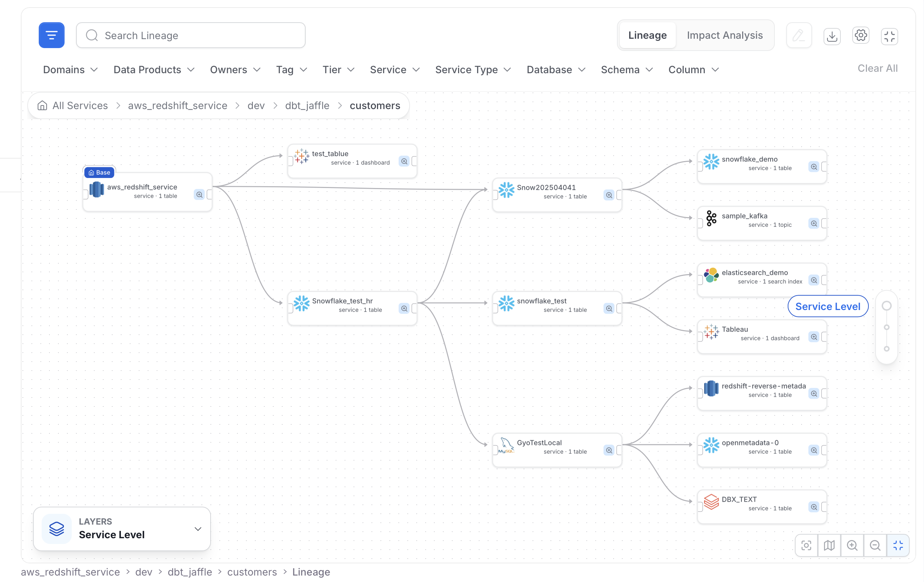Click the zoom icon on the Snow202504041 node
This screenshot has width=924, height=582.
(x=609, y=195)
